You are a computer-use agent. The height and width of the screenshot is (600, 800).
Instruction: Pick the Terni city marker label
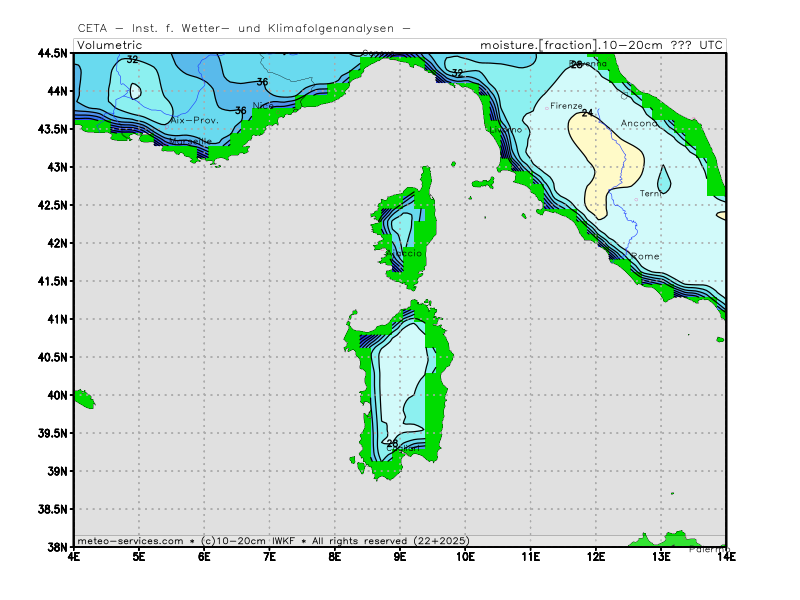coord(650,193)
